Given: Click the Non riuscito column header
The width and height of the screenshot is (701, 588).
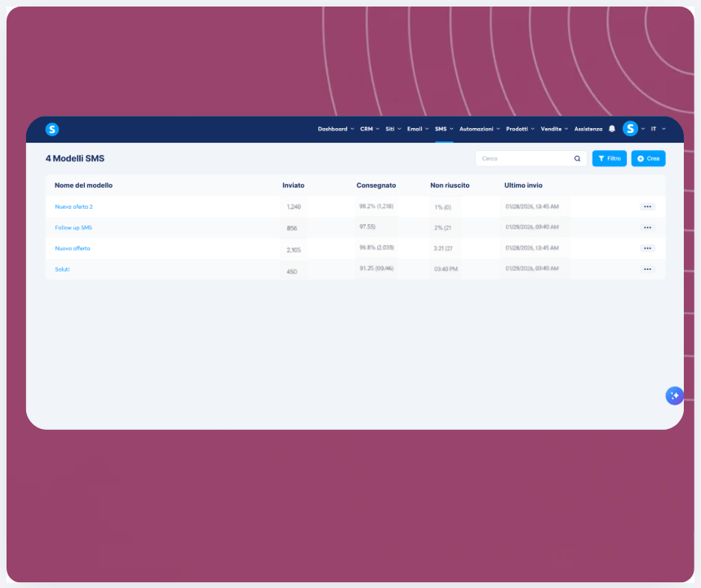Looking at the screenshot, I should coord(450,185).
